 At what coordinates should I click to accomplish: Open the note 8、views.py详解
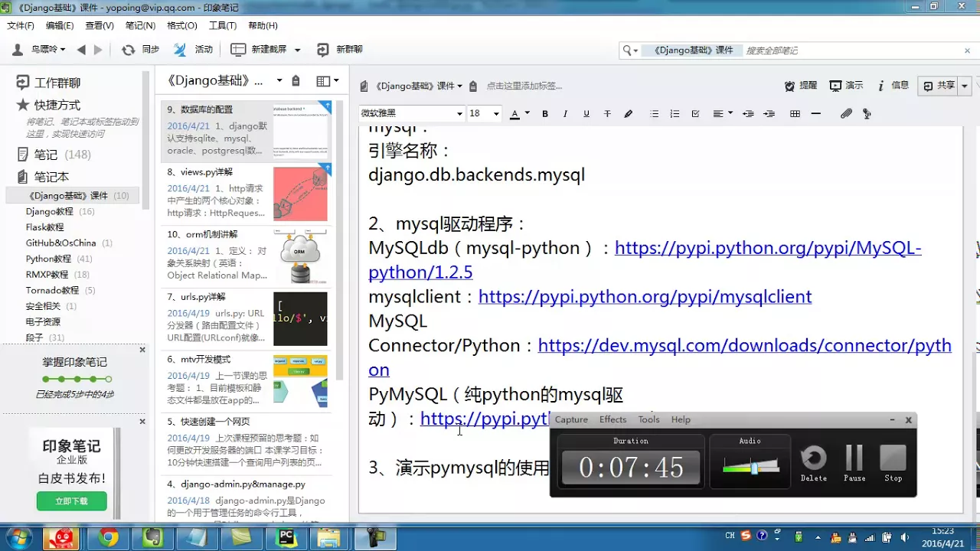[246, 194]
